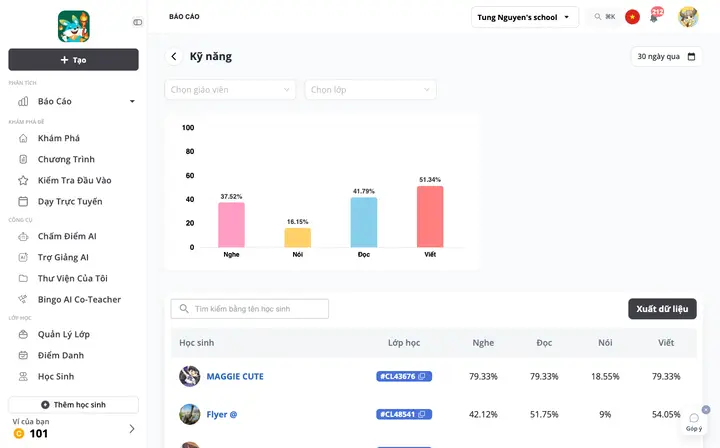Screen dimensions: 720x448
Task: Copy class code #CL43676 using copy icon
Action: [x=422, y=376]
